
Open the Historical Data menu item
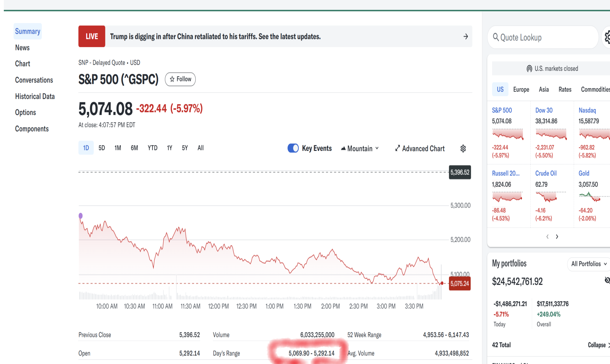pyautogui.click(x=35, y=96)
